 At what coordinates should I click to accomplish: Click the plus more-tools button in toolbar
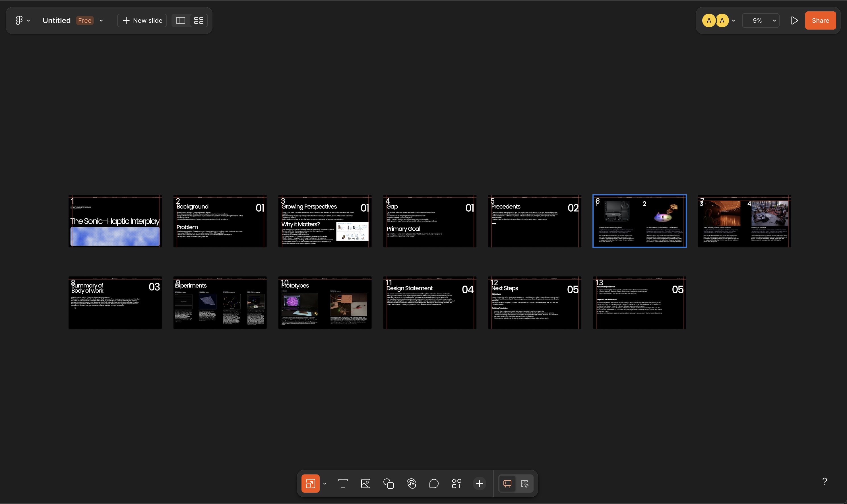(x=479, y=483)
